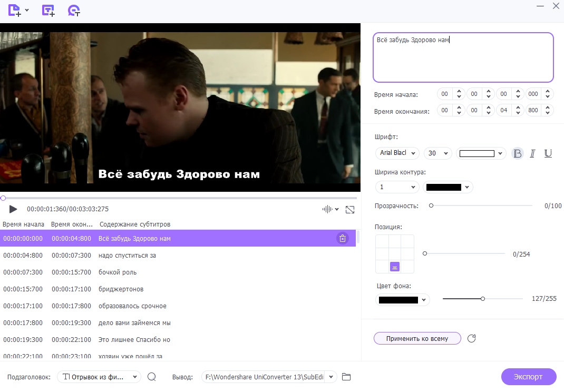Open the font size 30 dropdown
Viewport: 564px width, 392px height.
pyautogui.click(x=437, y=153)
